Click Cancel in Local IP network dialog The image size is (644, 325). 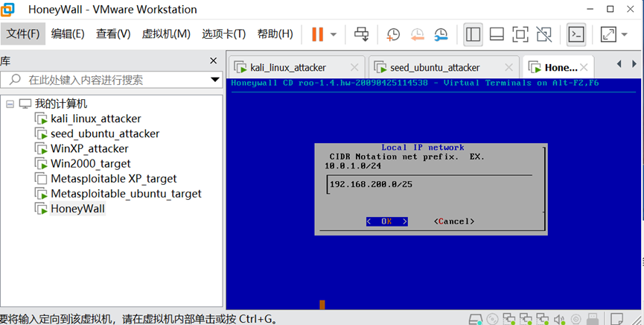click(454, 221)
